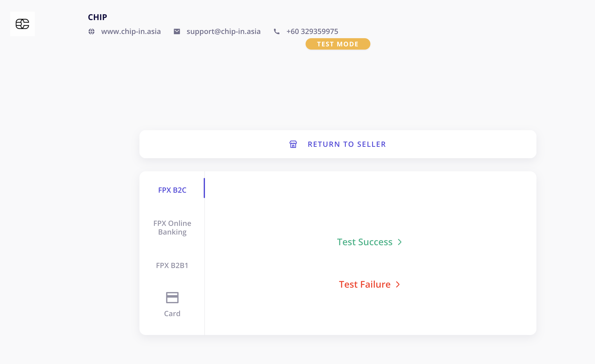Choose the Card payment method tab

coord(172,304)
